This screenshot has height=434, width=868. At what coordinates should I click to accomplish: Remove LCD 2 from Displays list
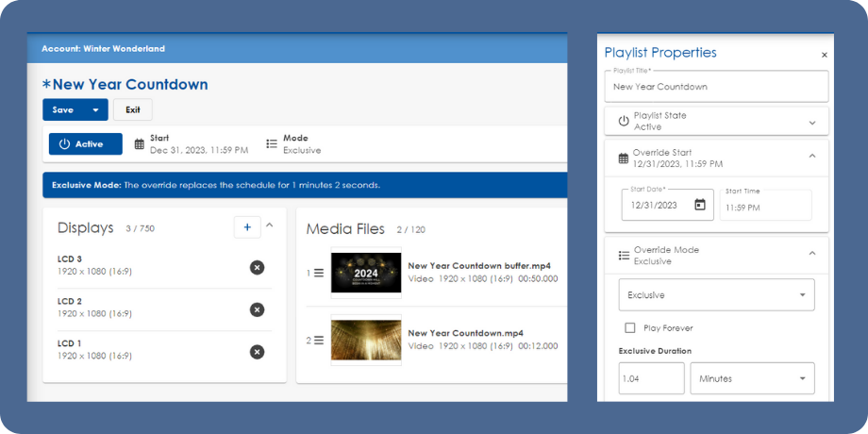(257, 309)
